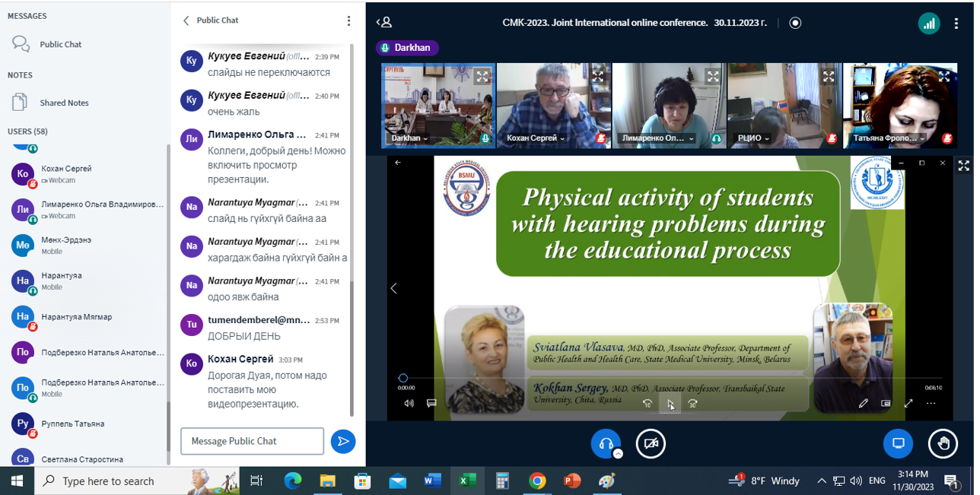Click the video player back arrow

(x=397, y=163)
